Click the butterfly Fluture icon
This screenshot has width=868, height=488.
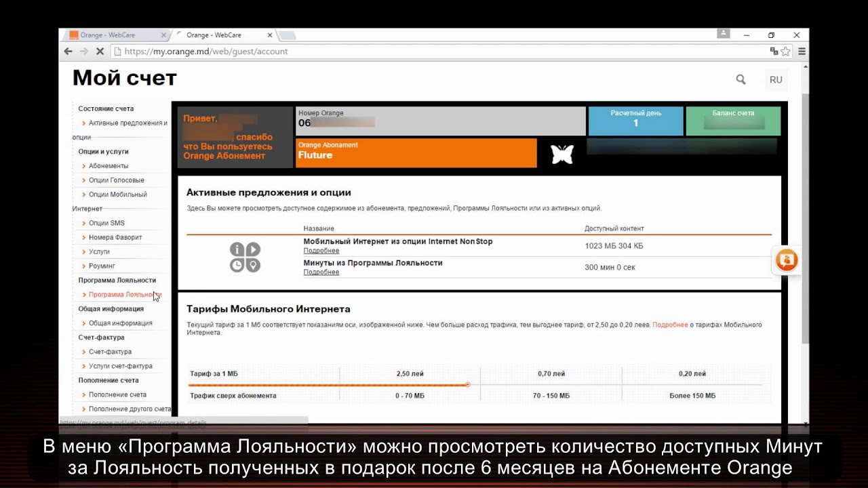562,154
